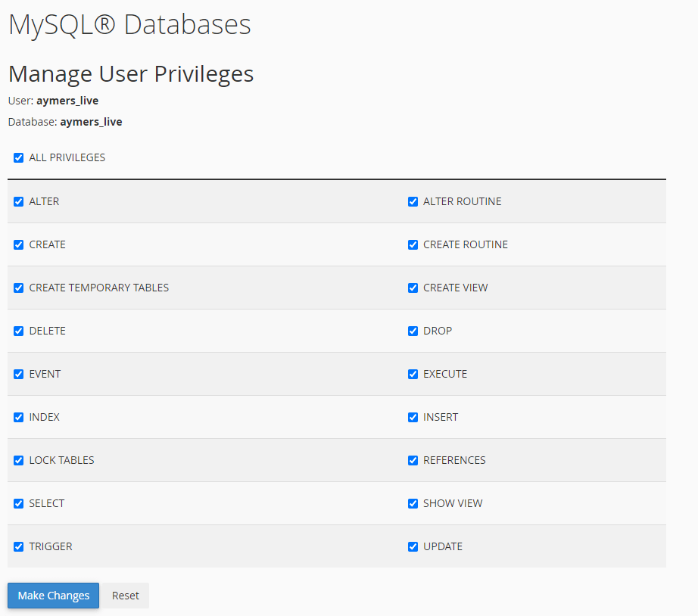Uncheck the DROP privilege checkbox

coord(413,331)
